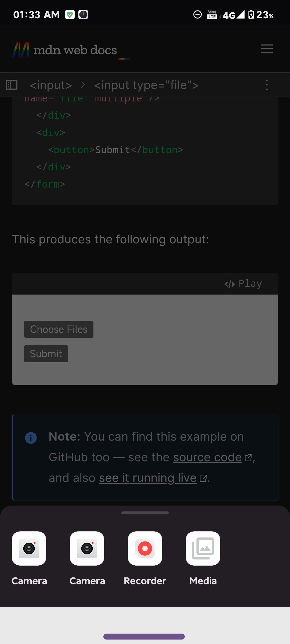Viewport: 290px width, 644px height.
Task: Open the hamburger menu in MDN header
Action: (267, 49)
